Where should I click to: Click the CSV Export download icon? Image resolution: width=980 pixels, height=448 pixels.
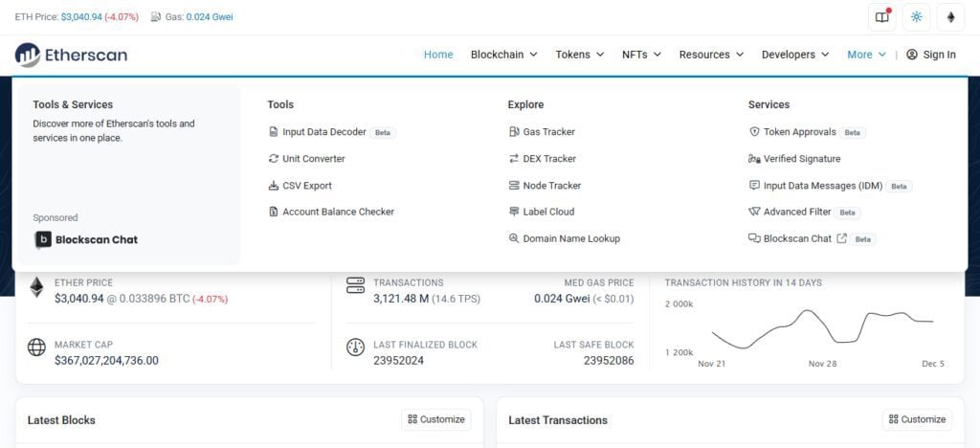273,186
